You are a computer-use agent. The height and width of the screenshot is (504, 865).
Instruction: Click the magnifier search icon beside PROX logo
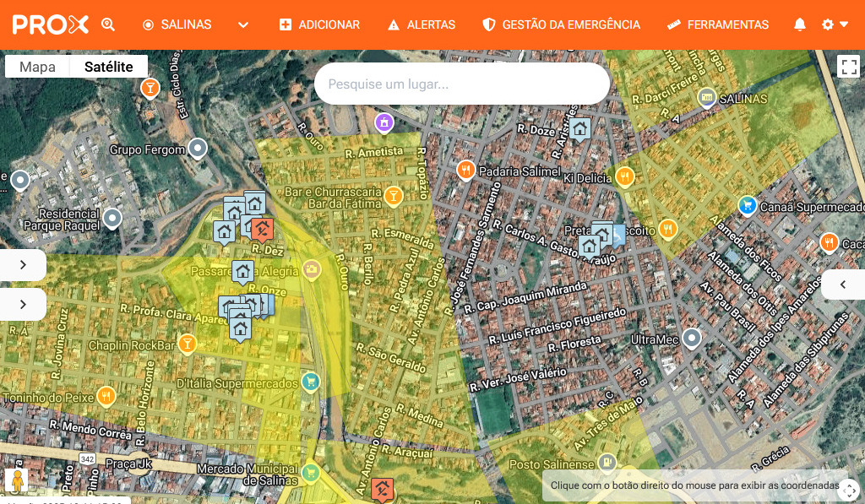point(108,24)
